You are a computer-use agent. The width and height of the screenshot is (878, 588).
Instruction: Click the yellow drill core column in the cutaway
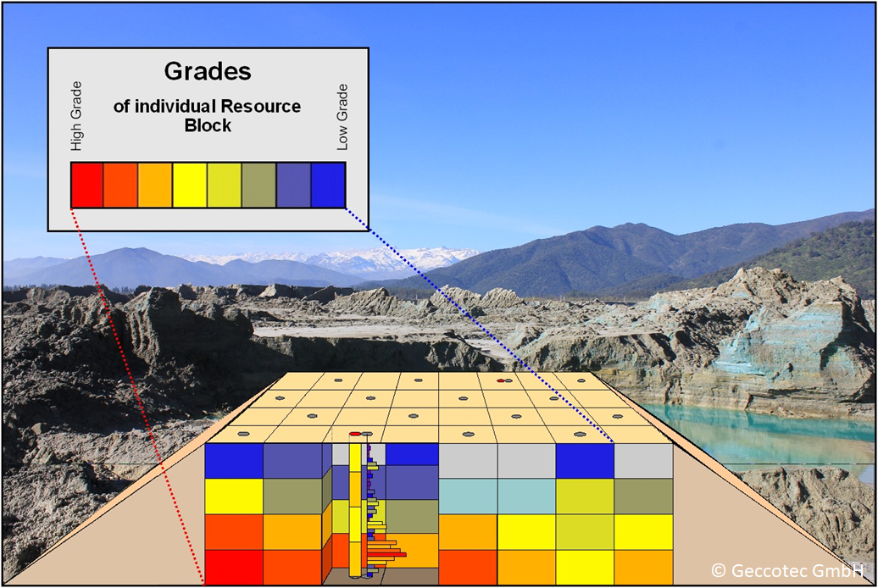(x=355, y=510)
